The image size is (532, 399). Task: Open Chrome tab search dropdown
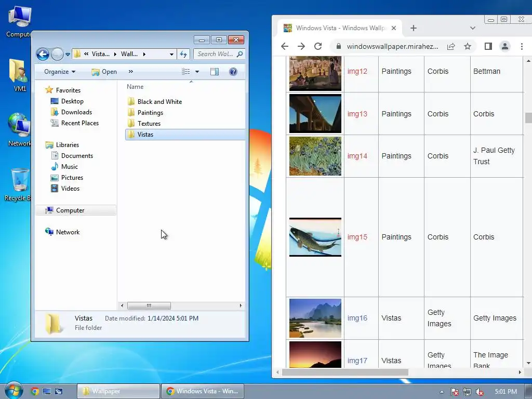(x=472, y=28)
